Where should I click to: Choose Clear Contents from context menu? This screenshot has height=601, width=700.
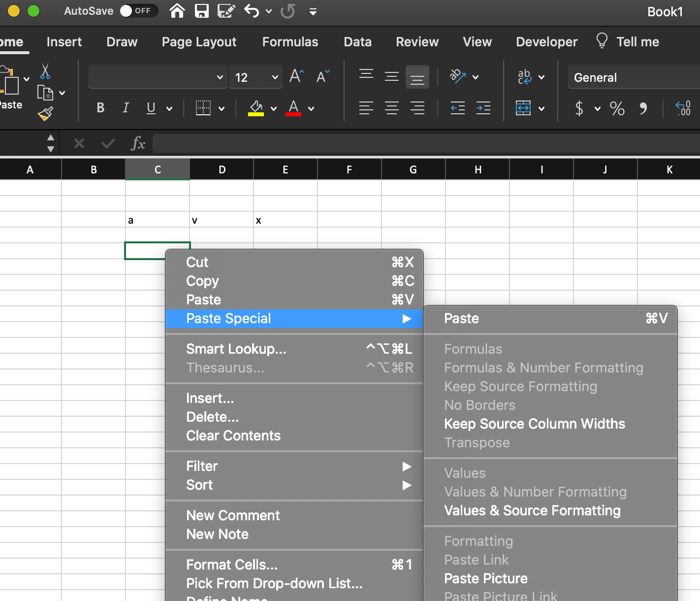coord(294,435)
